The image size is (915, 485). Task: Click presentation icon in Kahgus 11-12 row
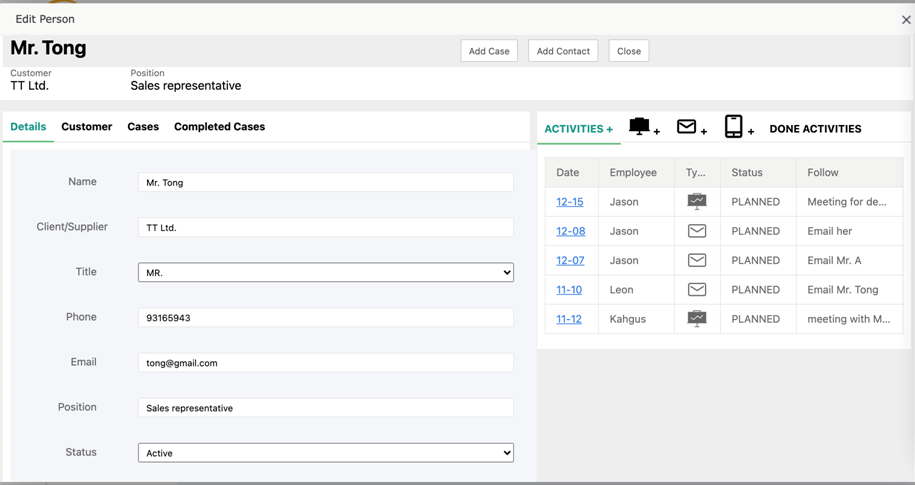[x=697, y=319]
